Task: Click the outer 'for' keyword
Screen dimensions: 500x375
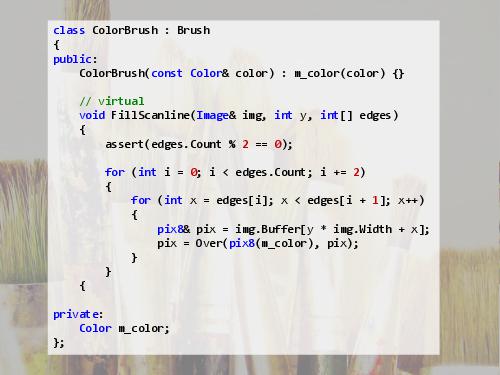Action: point(115,172)
